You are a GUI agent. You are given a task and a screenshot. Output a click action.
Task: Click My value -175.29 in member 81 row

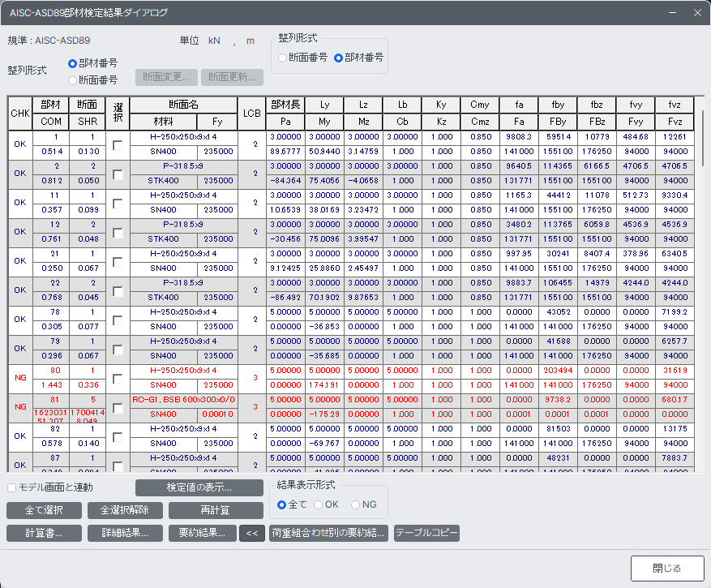(x=324, y=414)
